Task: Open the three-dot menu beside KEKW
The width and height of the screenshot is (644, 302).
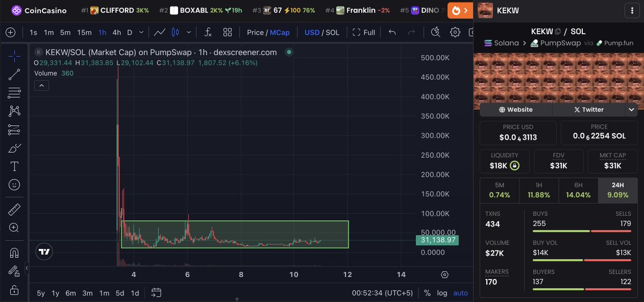Action: (x=631, y=10)
